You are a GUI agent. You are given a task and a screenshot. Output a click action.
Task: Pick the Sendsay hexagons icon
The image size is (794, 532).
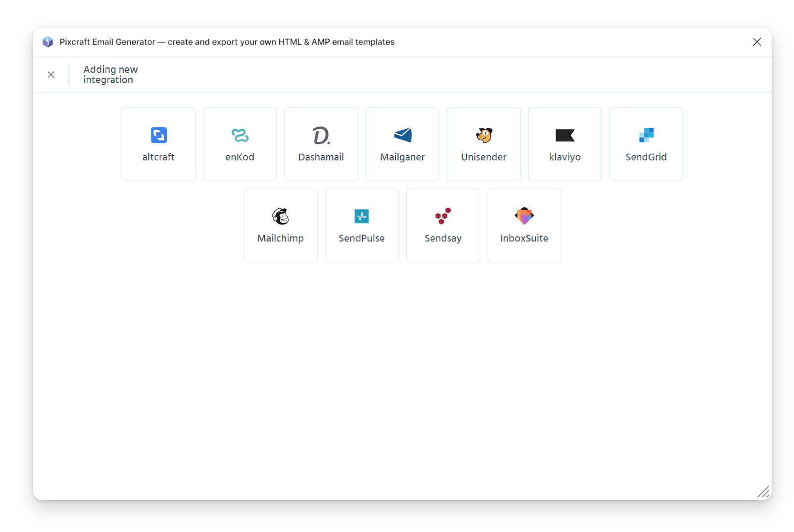click(443, 216)
